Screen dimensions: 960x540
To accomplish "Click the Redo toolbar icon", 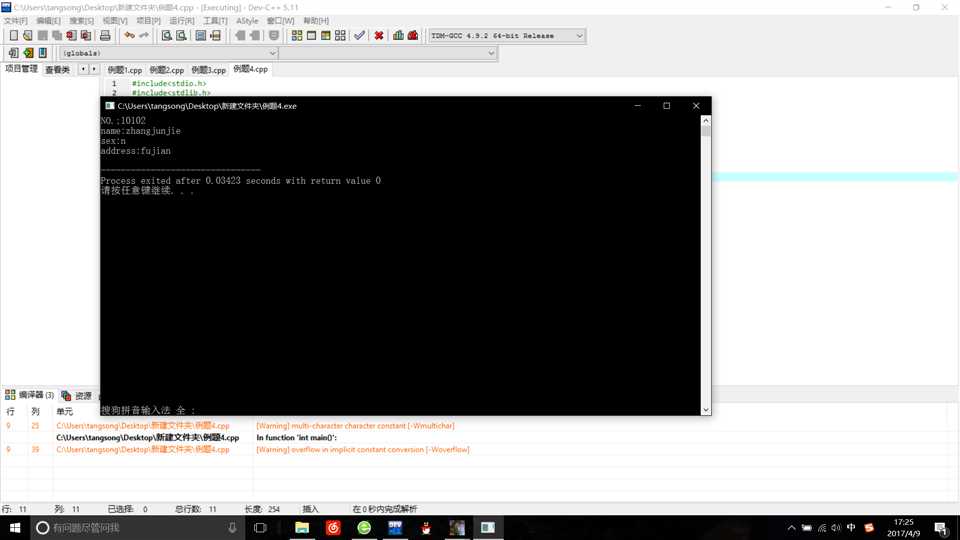I will [144, 36].
